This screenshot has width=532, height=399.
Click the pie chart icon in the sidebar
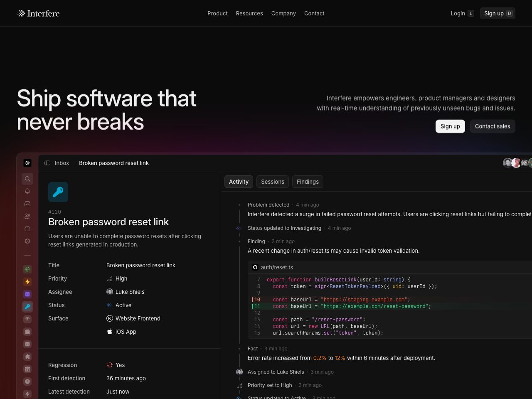(27, 241)
